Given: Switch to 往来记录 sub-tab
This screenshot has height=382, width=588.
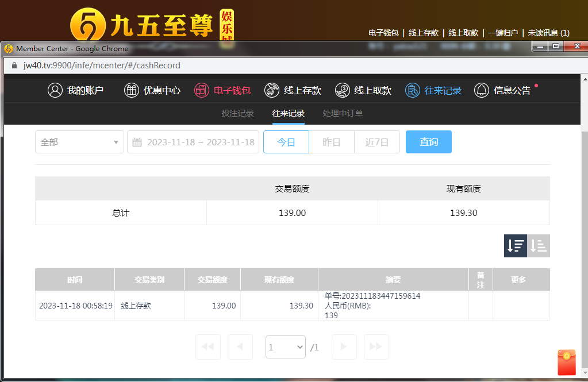Looking at the screenshot, I should [x=289, y=113].
